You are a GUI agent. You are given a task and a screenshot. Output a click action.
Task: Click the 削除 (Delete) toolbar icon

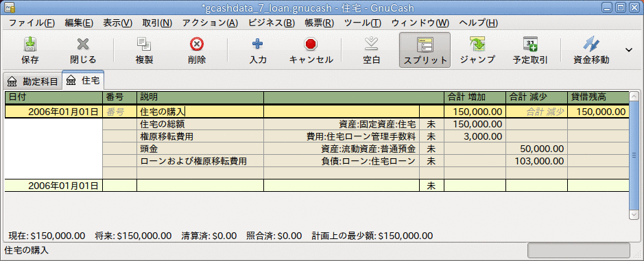[x=197, y=44]
